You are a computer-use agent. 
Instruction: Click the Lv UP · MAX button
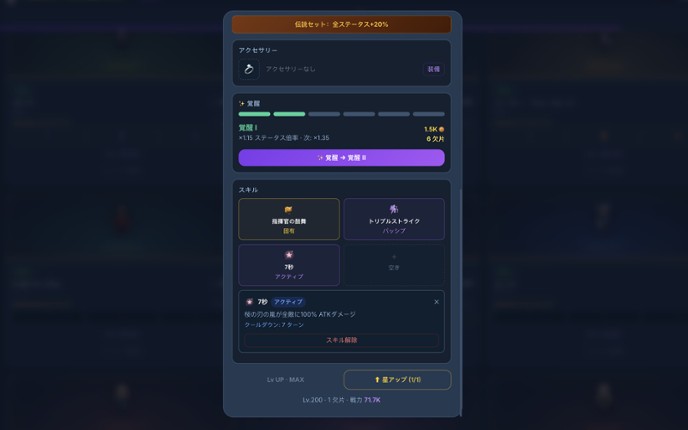click(x=285, y=380)
